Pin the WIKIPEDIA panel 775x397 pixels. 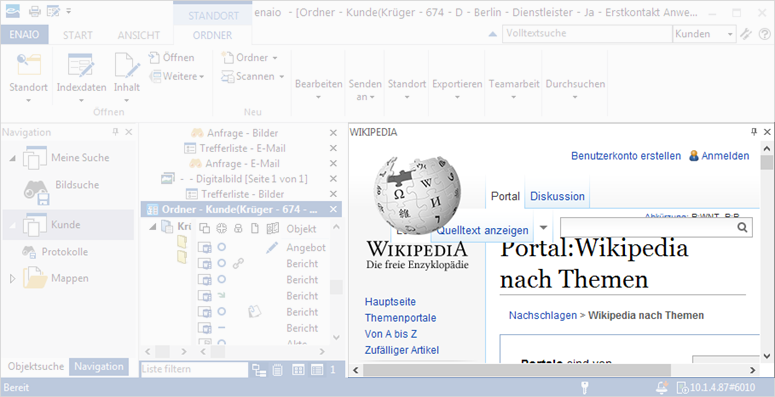point(754,132)
